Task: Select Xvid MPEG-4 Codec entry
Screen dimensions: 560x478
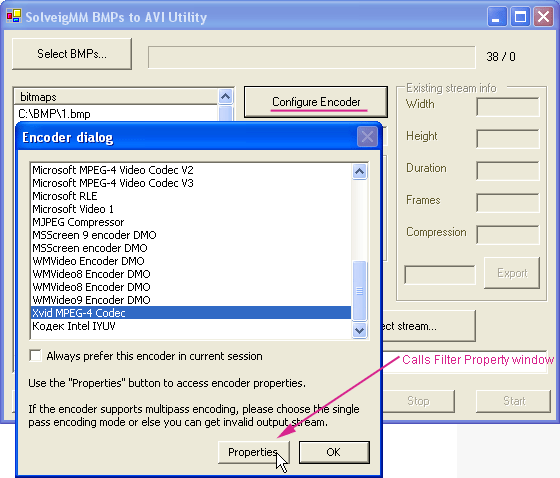Action: pos(191,313)
